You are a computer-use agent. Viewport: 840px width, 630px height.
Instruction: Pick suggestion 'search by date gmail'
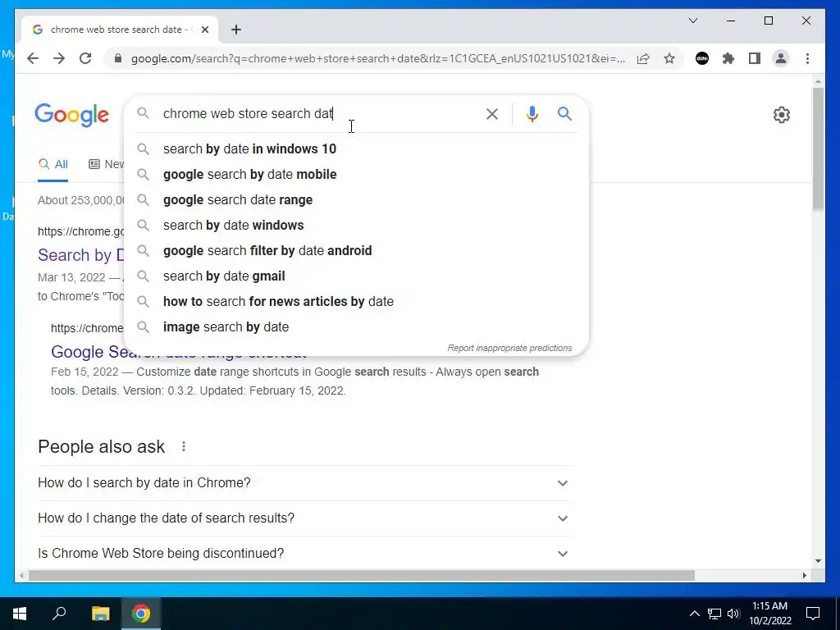pos(356,276)
